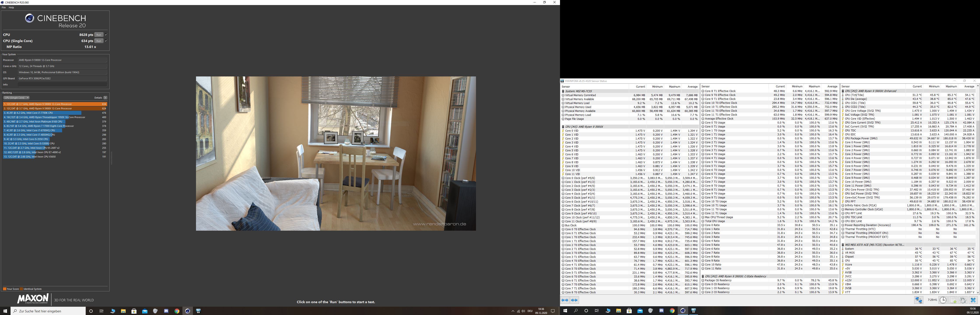
Task: Run the multi-core CPU benchmark
Action: pos(98,35)
